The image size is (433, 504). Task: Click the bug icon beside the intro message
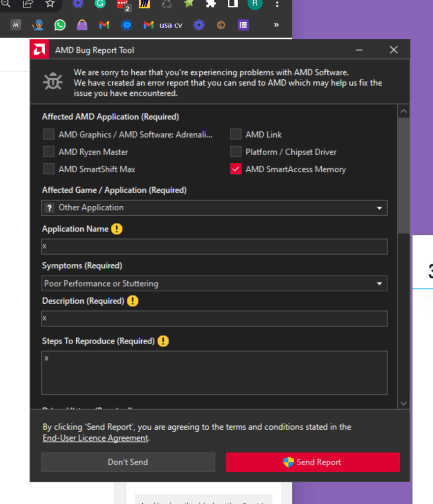pyautogui.click(x=53, y=81)
